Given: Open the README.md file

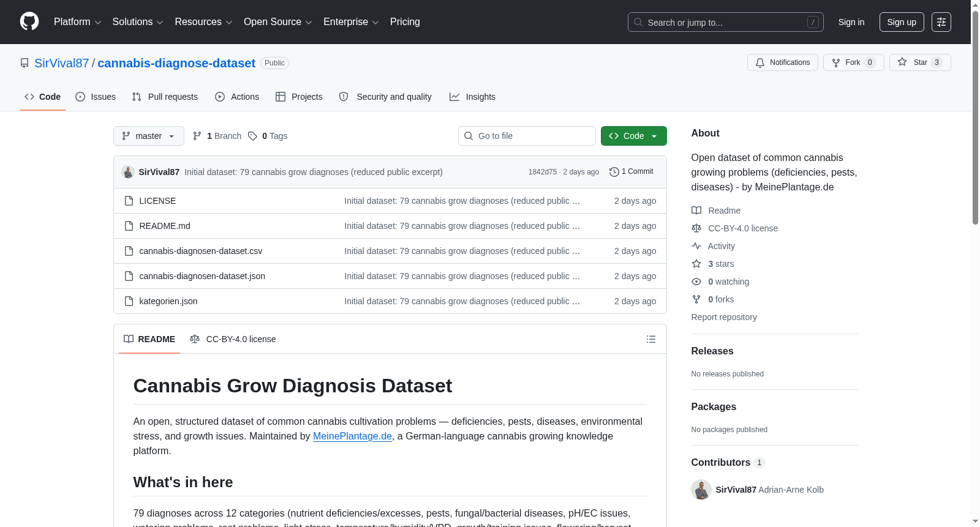Looking at the screenshot, I should click(165, 226).
